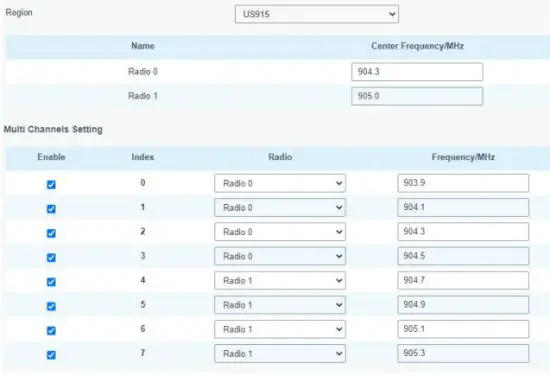The width and height of the screenshot is (550, 376).
Task: Edit frequency field showing 905.1
Action: (x=463, y=329)
